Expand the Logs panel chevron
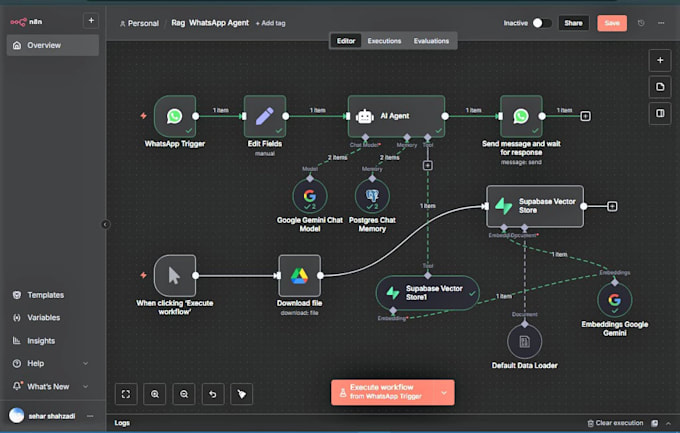Viewport: 680px width, 433px height. pyautogui.click(x=668, y=423)
